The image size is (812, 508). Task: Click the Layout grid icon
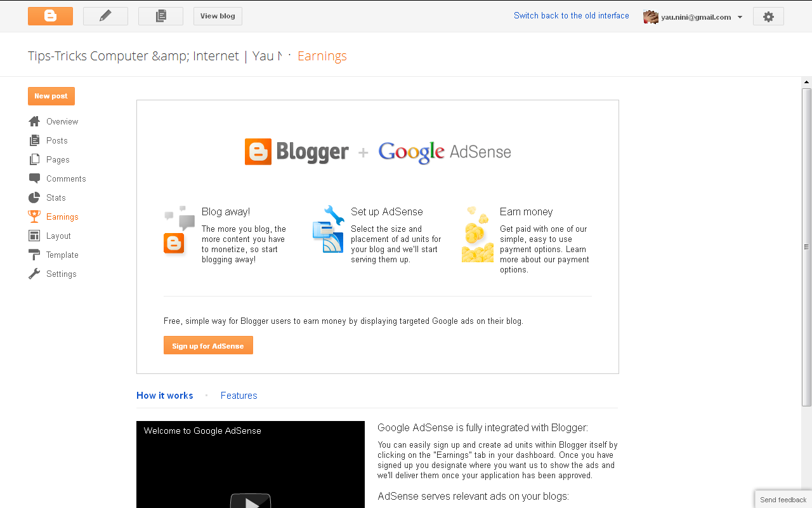click(x=34, y=236)
